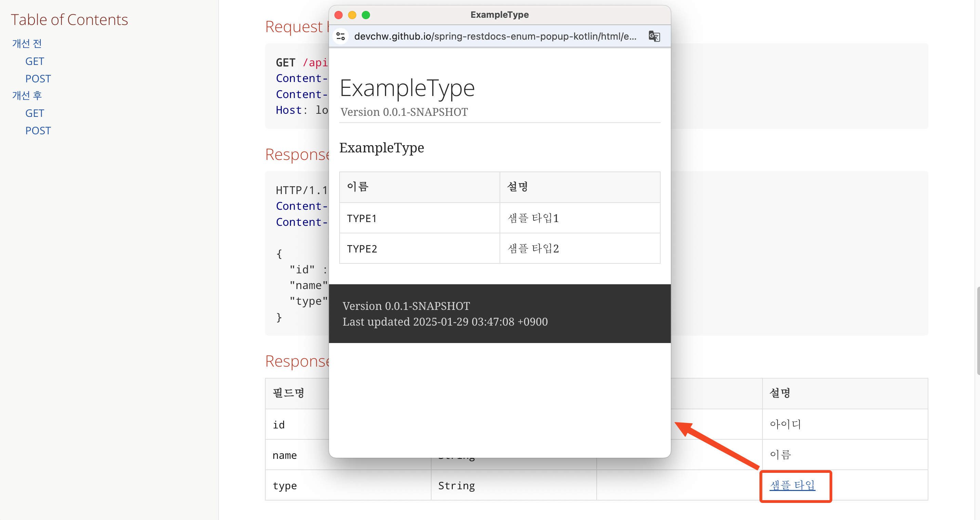980x520 pixels.
Task: Click the 샘플 타입1 description cell
Action: pyautogui.click(x=580, y=218)
